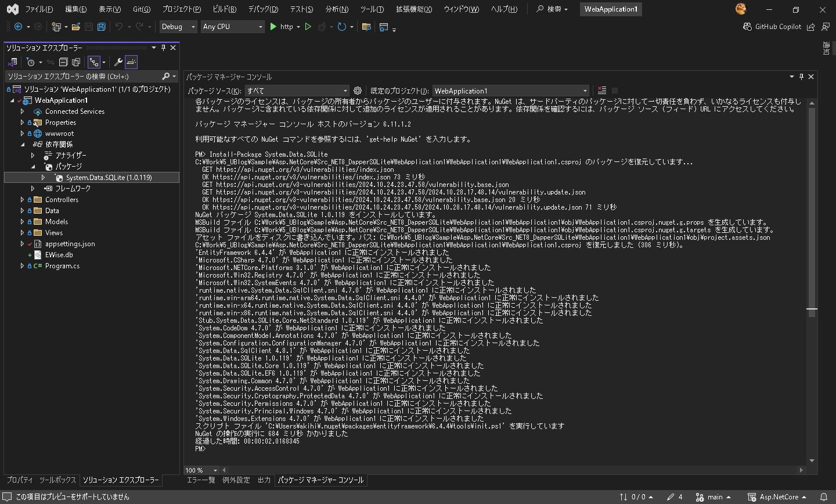The image size is (836, 504).
Task: Open Solution Explorer properties with the wrench icon
Action: click(x=120, y=62)
